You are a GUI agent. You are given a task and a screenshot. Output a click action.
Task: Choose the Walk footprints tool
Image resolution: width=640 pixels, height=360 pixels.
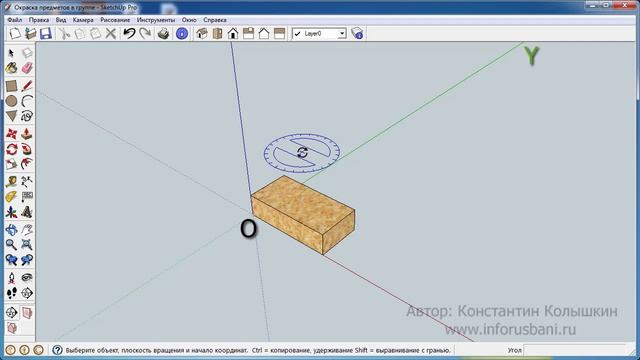tap(11, 293)
